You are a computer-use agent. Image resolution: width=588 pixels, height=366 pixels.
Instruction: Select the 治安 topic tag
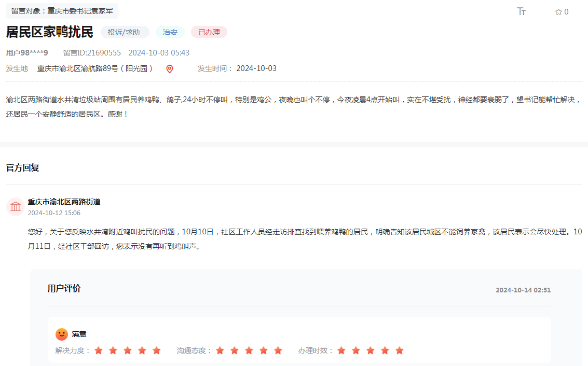(x=170, y=32)
